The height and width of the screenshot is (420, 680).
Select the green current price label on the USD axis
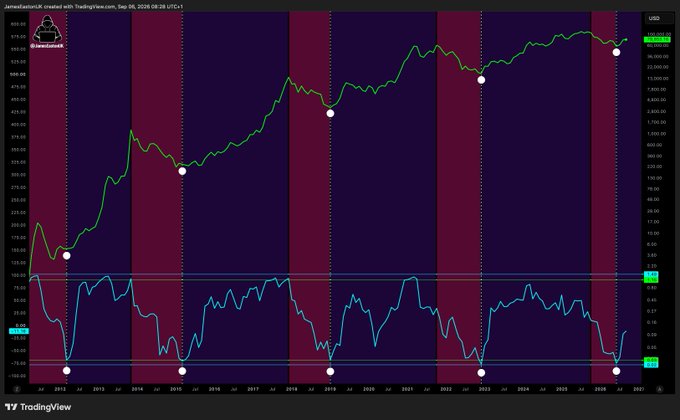[x=658, y=39]
